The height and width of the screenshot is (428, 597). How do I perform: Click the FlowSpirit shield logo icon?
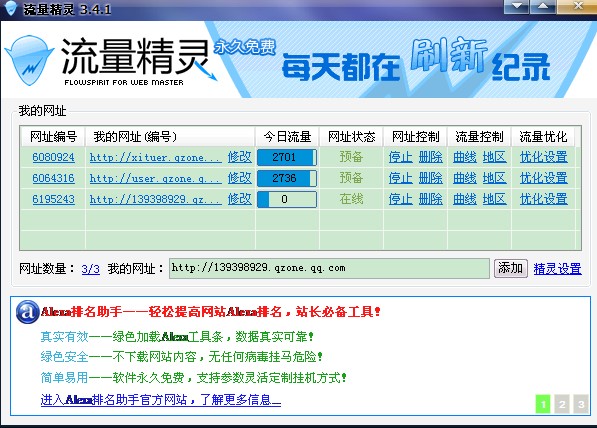(x=30, y=61)
